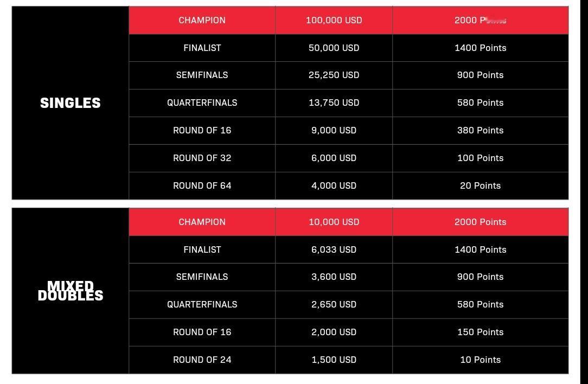Select the 25,250 USD semifinals prize
Viewport: 588px width, 384px height.
coord(334,75)
